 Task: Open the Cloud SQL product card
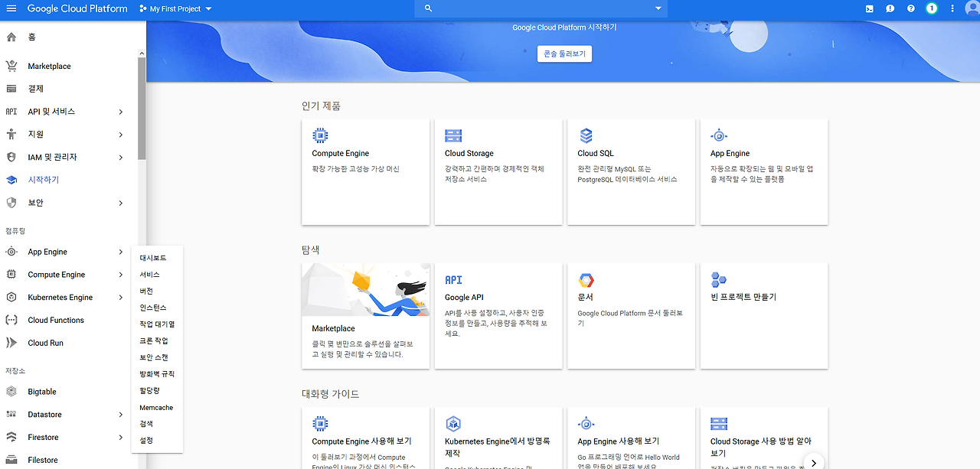point(632,171)
